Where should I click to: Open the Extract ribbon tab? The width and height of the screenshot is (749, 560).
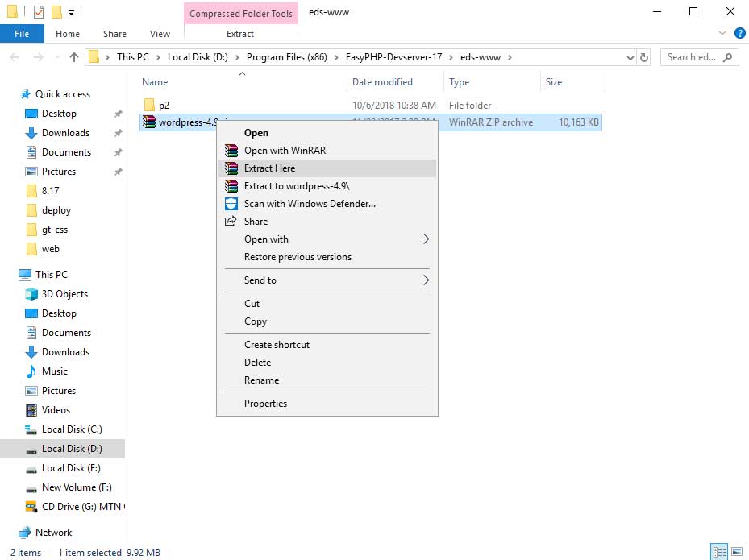click(x=239, y=34)
